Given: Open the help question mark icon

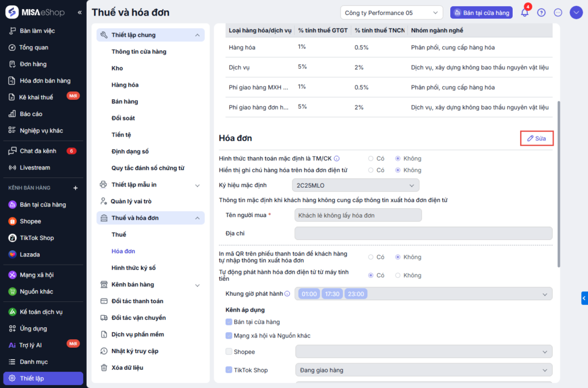Looking at the screenshot, I should click(x=541, y=13).
